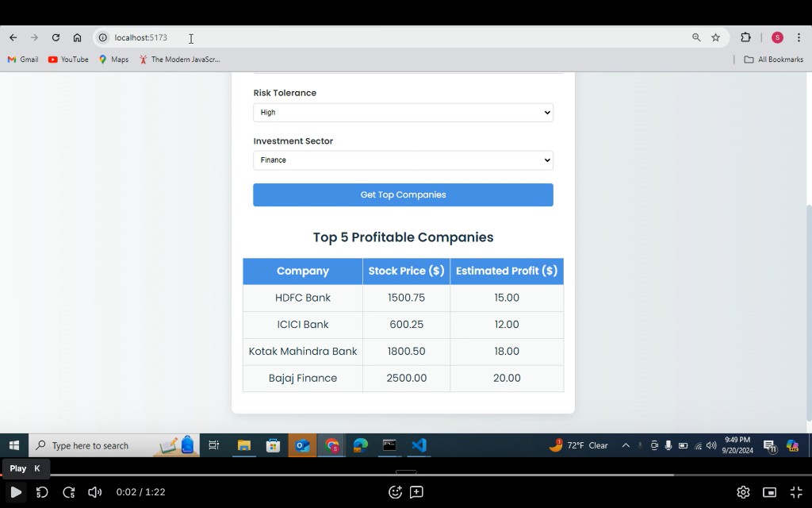Image resolution: width=812 pixels, height=508 pixels.
Task: Select the Kotak Mahindra Bank cell
Action: coord(302,352)
